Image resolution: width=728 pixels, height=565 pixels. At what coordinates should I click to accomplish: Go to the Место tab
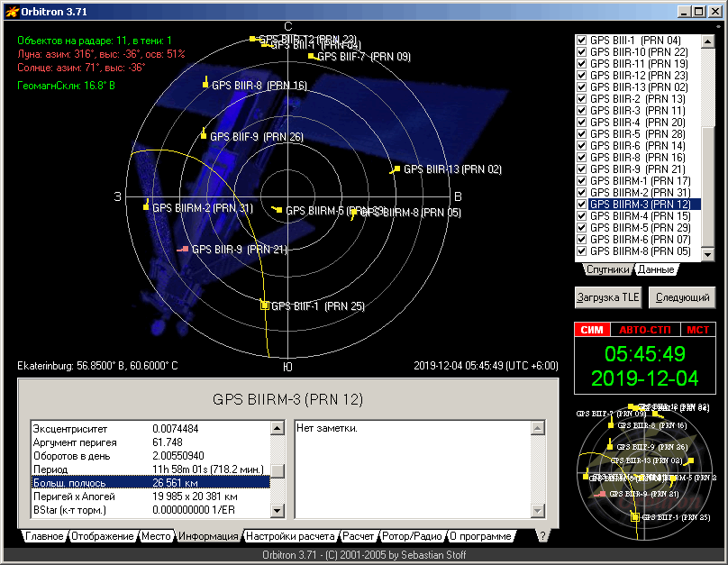click(x=156, y=536)
